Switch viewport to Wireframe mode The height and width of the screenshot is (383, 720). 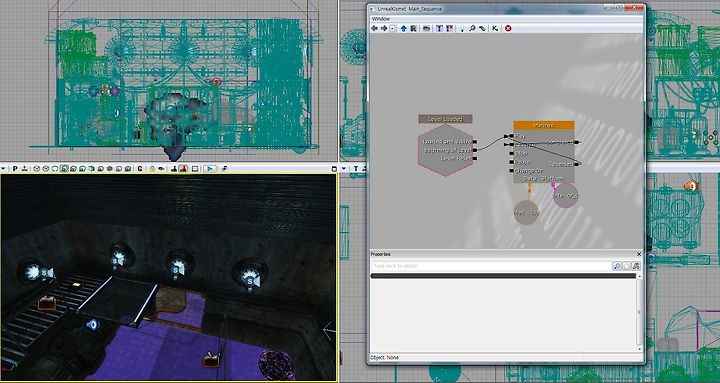click(46, 169)
